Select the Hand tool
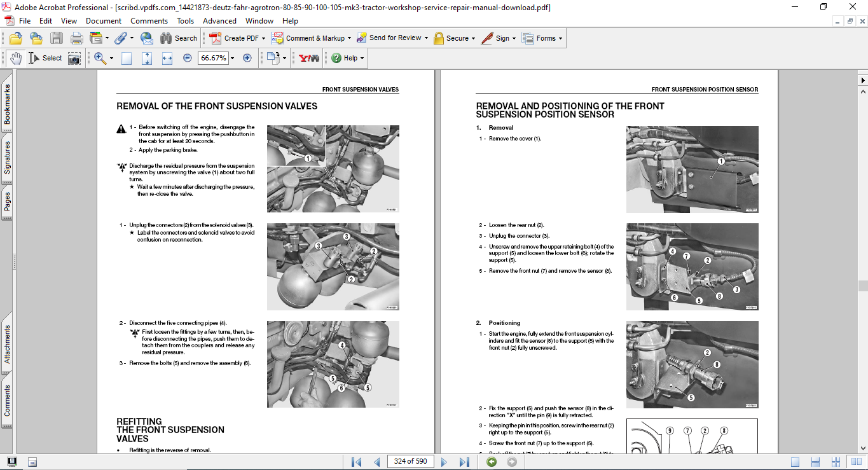The width and height of the screenshot is (868, 470). click(16, 58)
